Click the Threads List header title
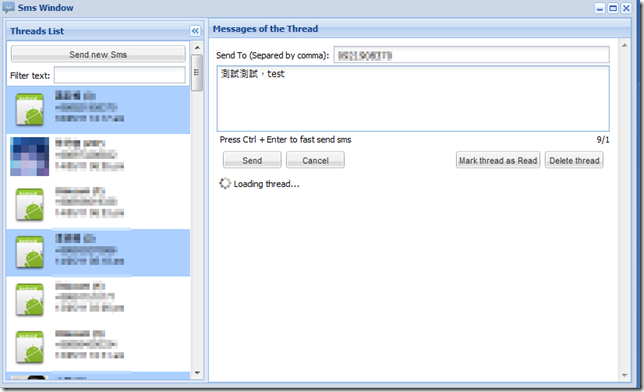Image resolution: width=644 pixels, height=392 pixels. 37,31
